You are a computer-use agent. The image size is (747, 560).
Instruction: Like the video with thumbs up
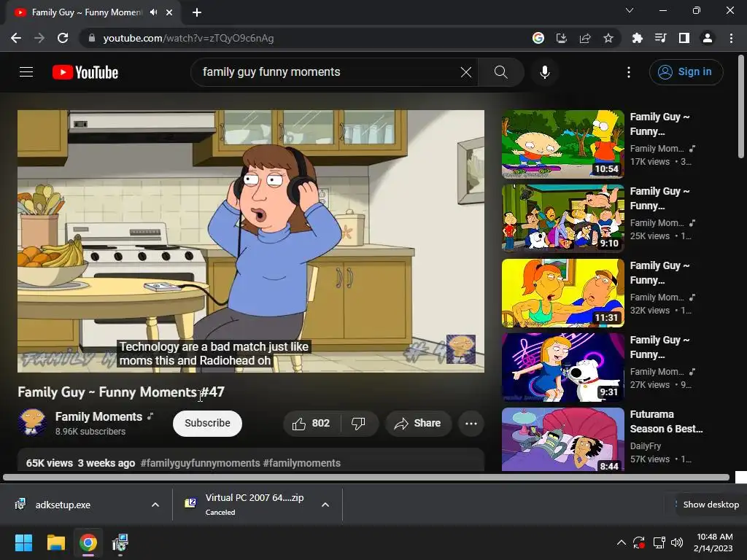[312, 424]
